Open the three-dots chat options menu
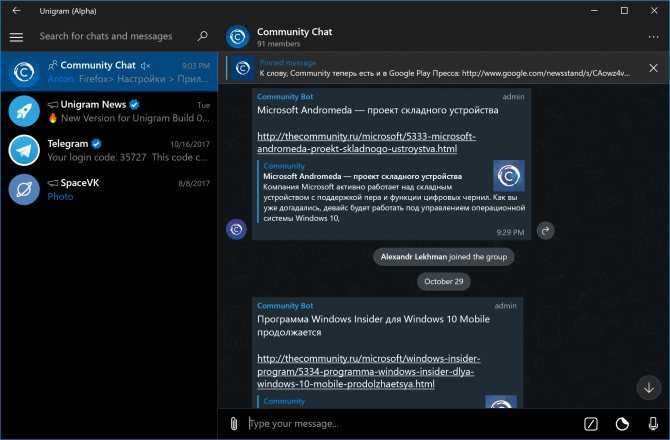Screen dimensions: 670x440 653,37
